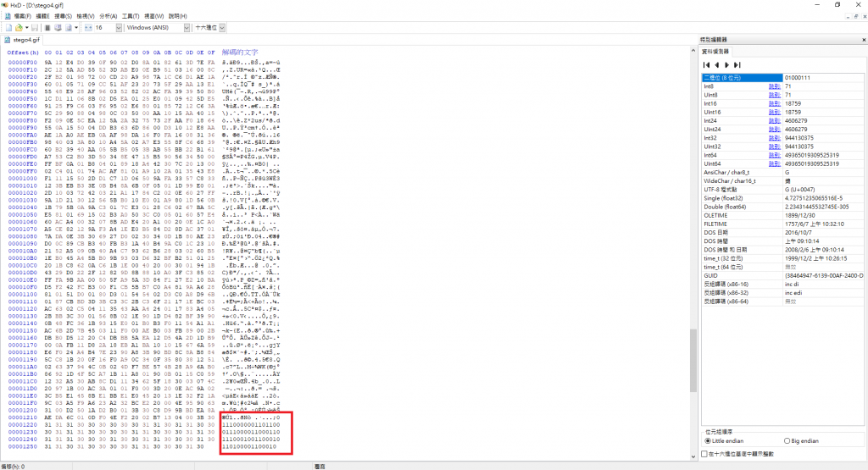Click the Open disk image icon

[x=69, y=28]
